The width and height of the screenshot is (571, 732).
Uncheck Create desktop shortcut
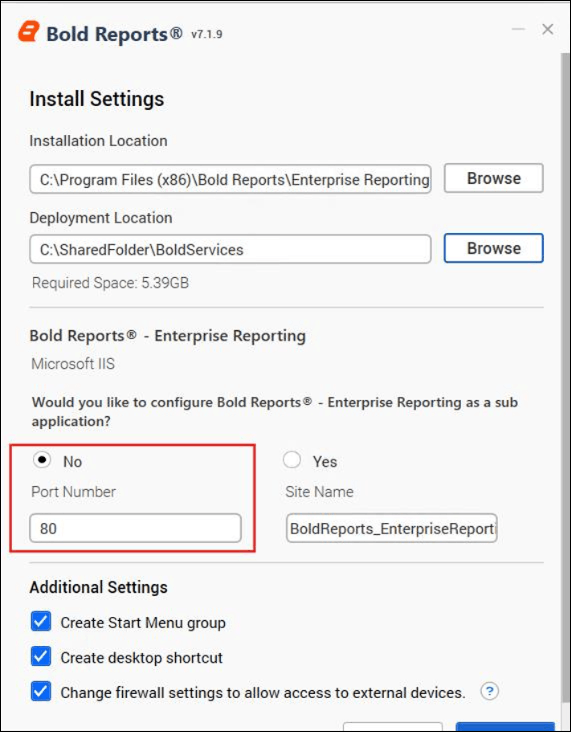pyautogui.click(x=41, y=657)
